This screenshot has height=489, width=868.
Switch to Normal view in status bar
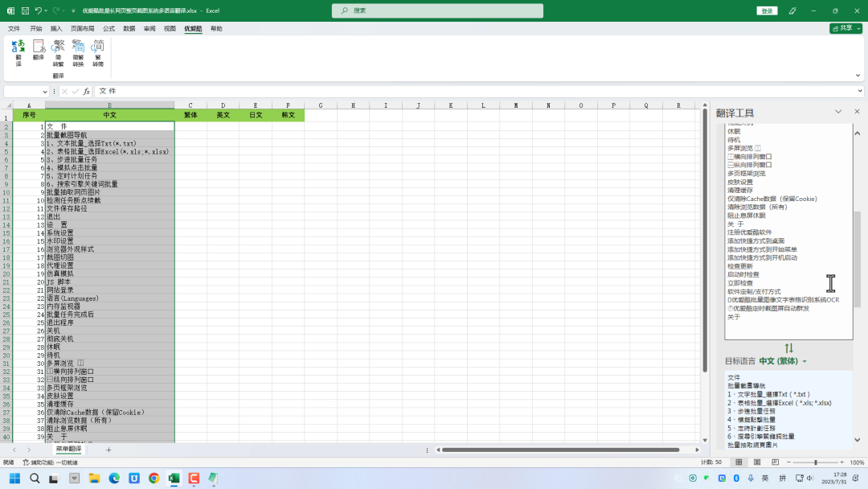[739, 462]
